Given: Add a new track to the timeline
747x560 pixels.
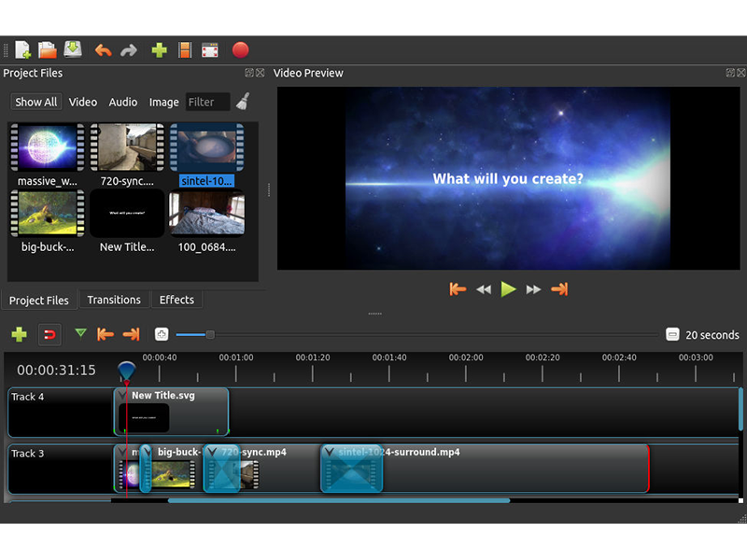Looking at the screenshot, I should [19, 334].
